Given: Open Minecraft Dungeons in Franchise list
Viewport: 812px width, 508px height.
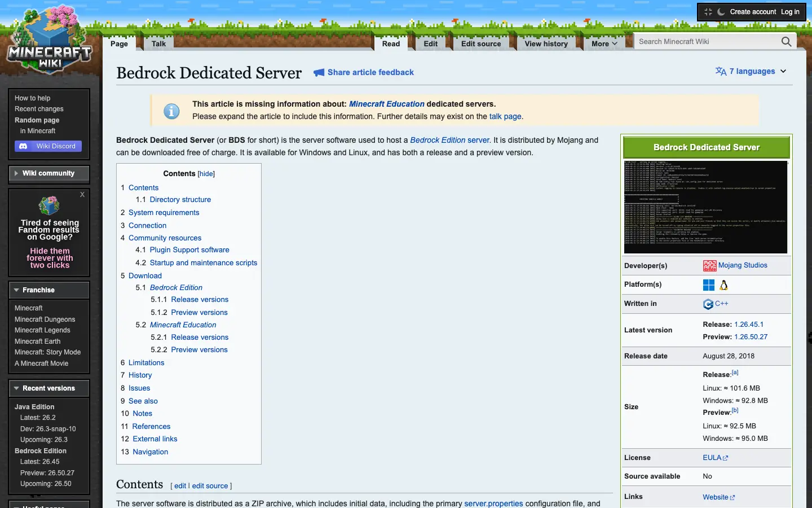Looking at the screenshot, I should point(45,319).
